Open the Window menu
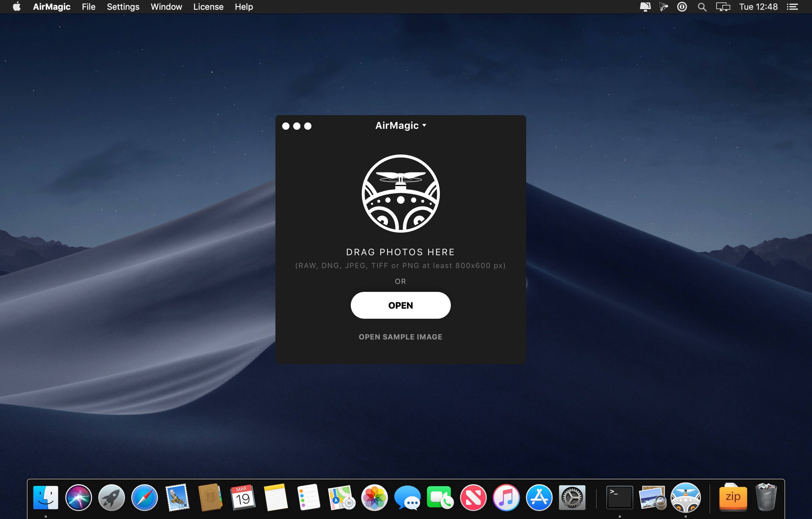Image resolution: width=812 pixels, height=519 pixels. (x=166, y=7)
